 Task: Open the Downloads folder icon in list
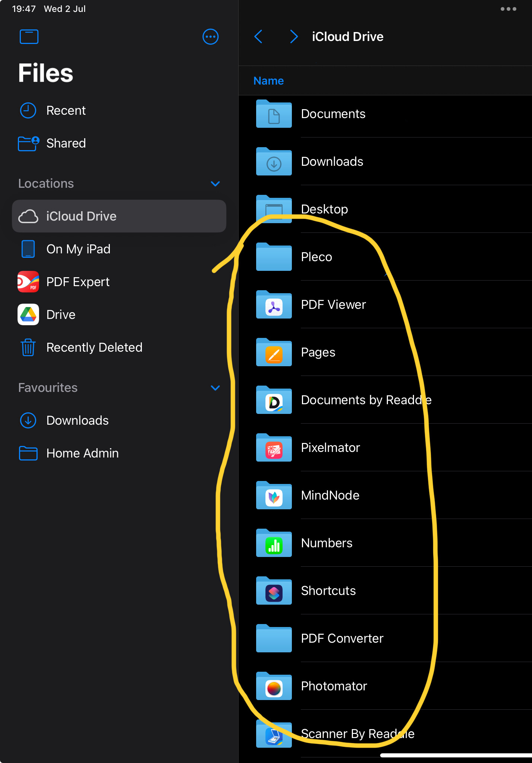tap(274, 162)
